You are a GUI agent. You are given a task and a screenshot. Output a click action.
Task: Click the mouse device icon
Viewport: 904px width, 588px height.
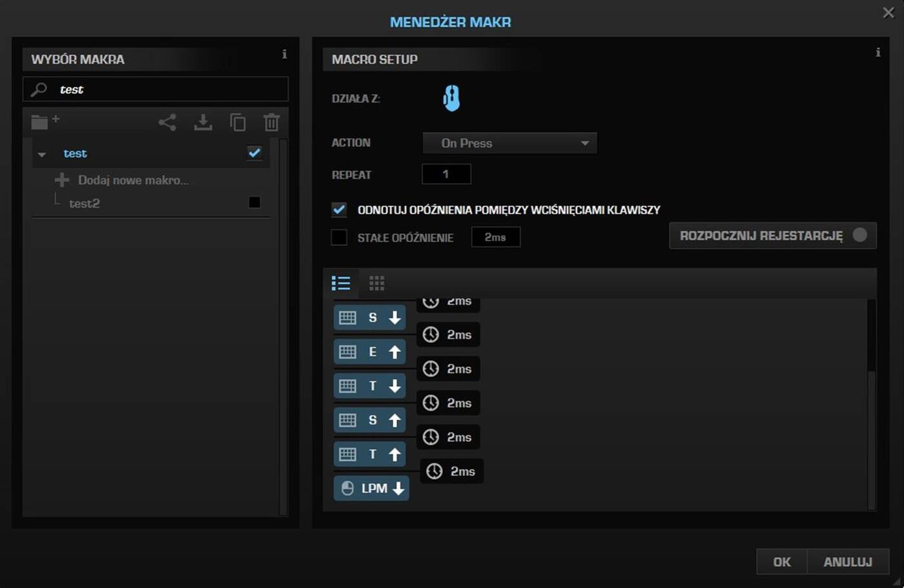point(451,99)
